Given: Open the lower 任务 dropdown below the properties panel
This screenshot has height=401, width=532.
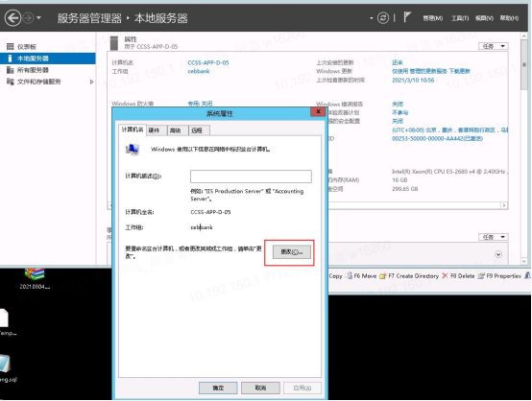Looking at the screenshot, I should coord(493,237).
